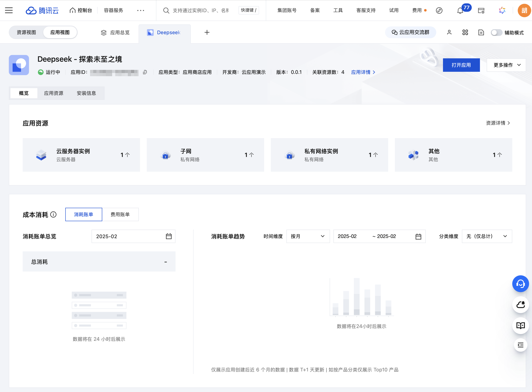Open the blue customer service headset button

(520, 284)
